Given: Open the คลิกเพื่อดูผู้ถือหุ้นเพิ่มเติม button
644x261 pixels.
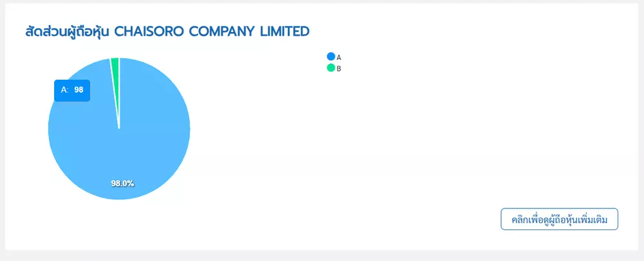Looking at the screenshot, I should [x=559, y=219].
